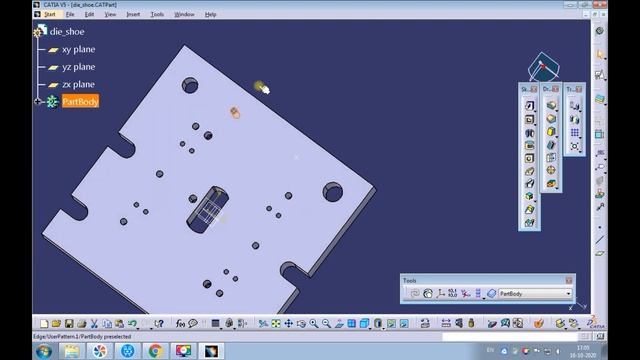Click the New file icon
Screen dimensions: 640x360
click(44, 324)
